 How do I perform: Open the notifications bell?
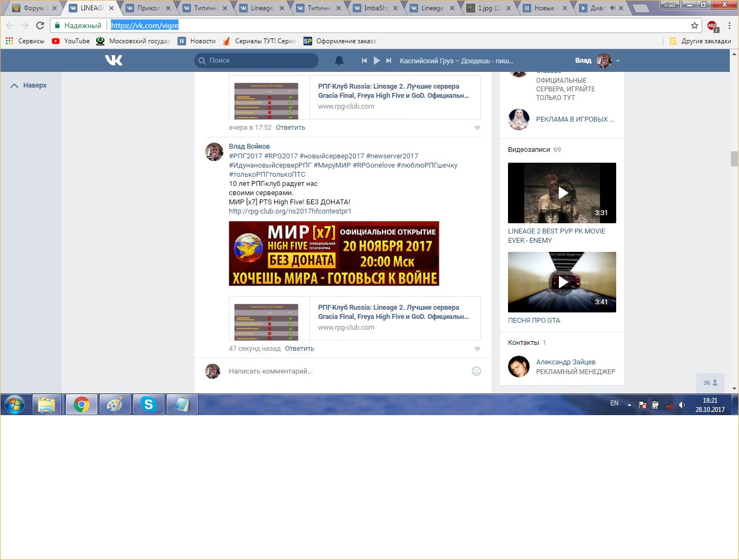coord(339,61)
